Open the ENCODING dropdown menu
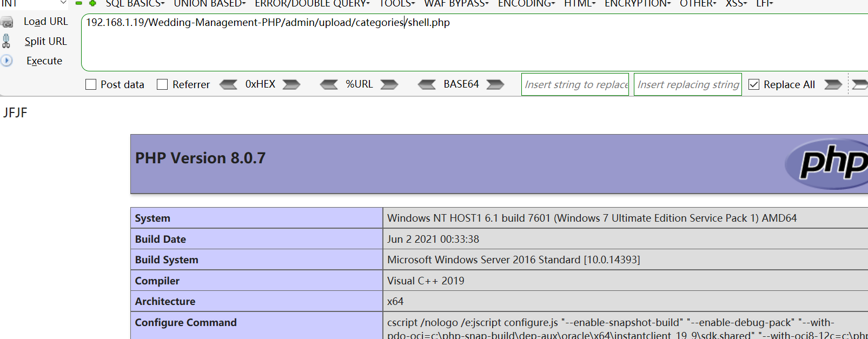This screenshot has height=339, width=868. 527,4
